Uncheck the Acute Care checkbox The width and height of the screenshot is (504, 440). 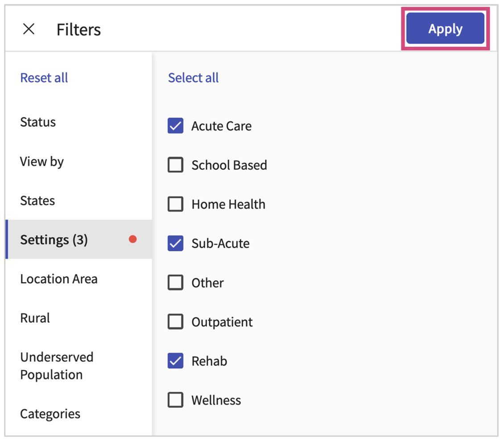[175, 126]
